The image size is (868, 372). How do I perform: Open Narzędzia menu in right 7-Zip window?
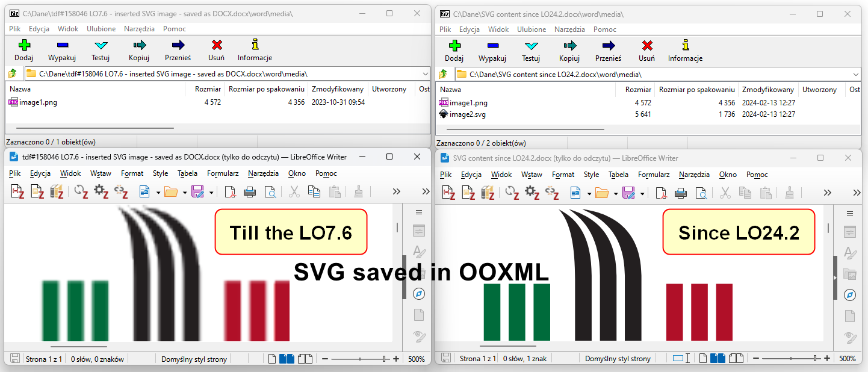tap(570, 29)
